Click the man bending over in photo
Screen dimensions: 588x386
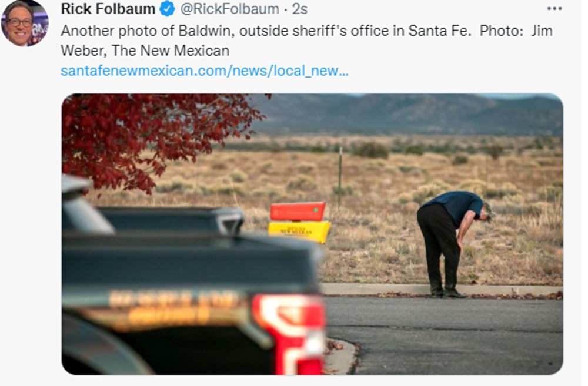pos(454,244)
